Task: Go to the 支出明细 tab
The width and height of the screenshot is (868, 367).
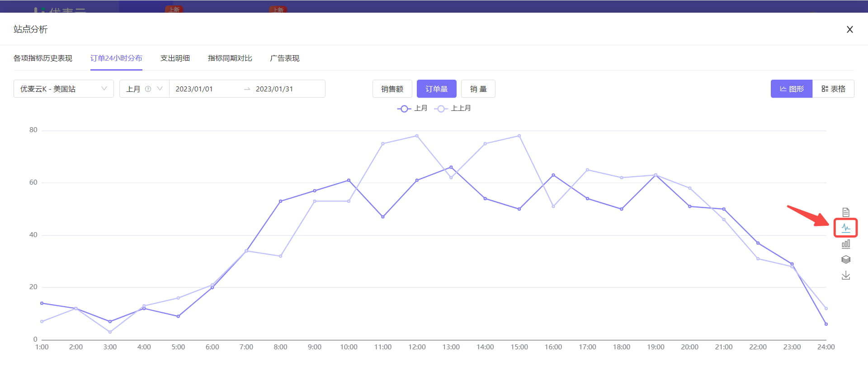Action: click(x=175, y=58)
